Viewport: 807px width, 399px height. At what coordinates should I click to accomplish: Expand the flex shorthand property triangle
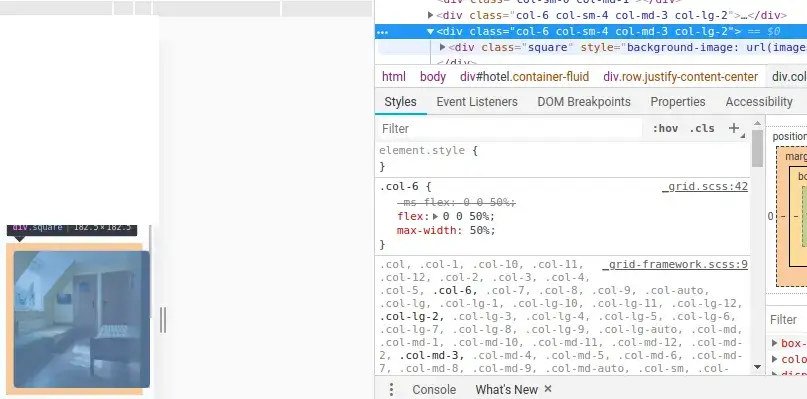pyautogui.click(x=435, y=216)
